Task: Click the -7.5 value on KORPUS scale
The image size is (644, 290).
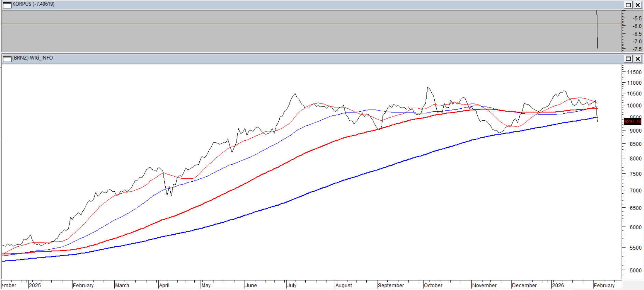Action: click(x=637, y=49)
